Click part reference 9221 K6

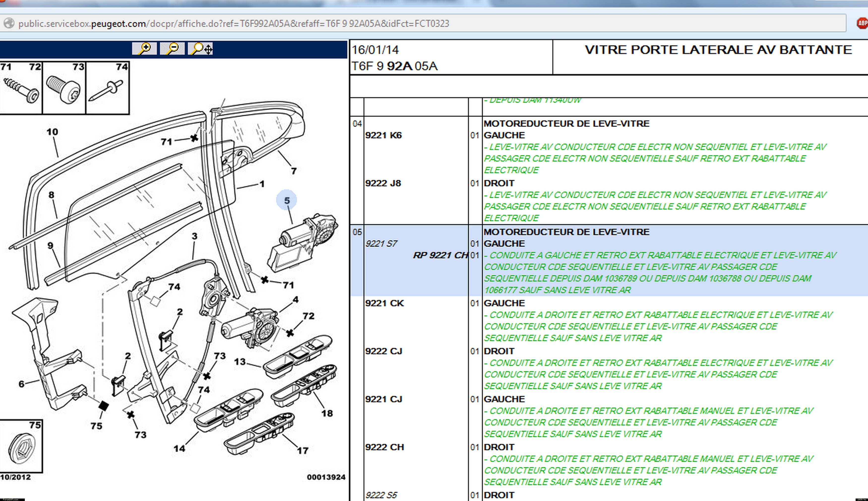[x=383, y=135]
